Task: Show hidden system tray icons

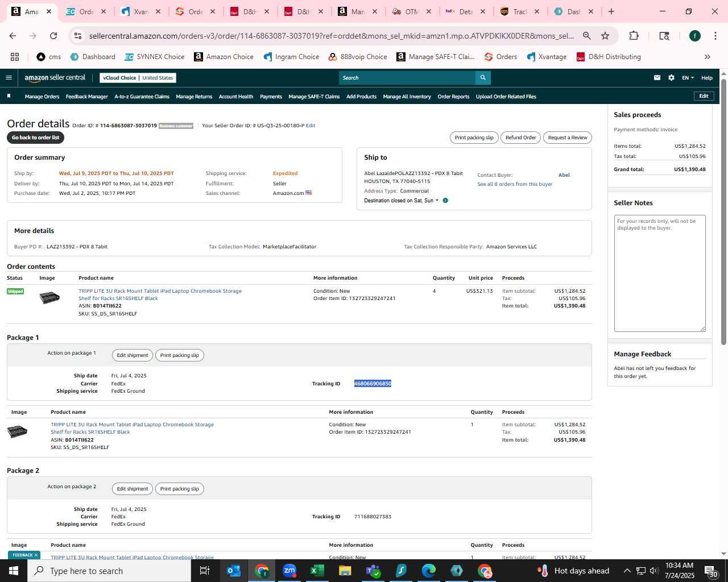Action: pyautogui.click(x=627, y=571)
